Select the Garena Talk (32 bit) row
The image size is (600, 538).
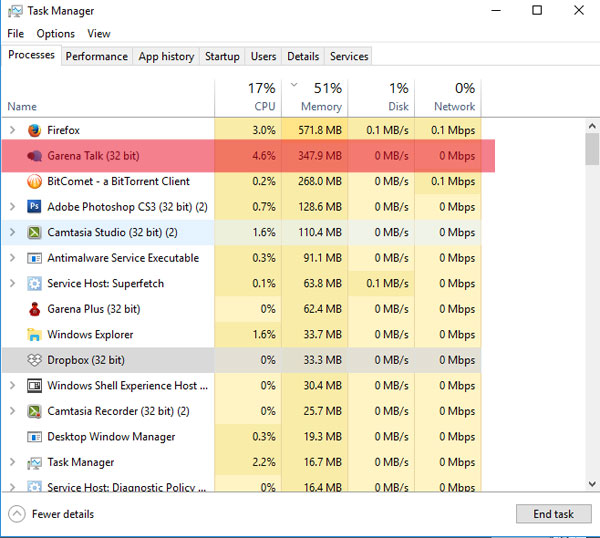point(248,156)
